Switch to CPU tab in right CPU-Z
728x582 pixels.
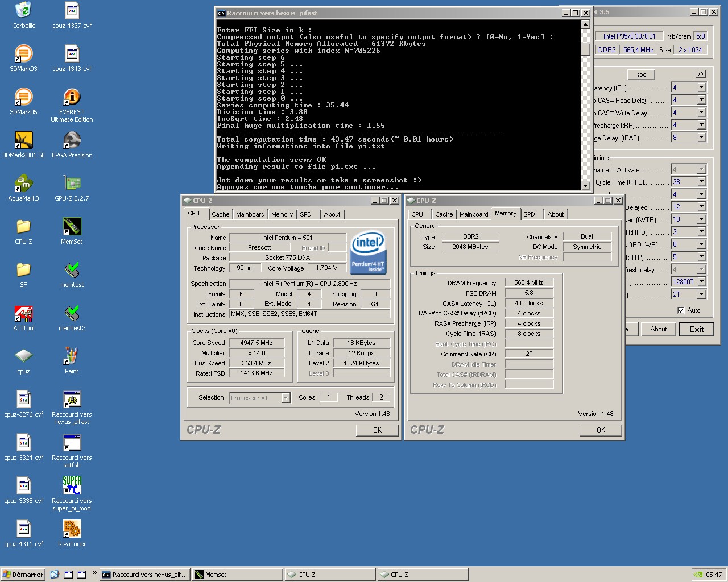pos(417,214)
